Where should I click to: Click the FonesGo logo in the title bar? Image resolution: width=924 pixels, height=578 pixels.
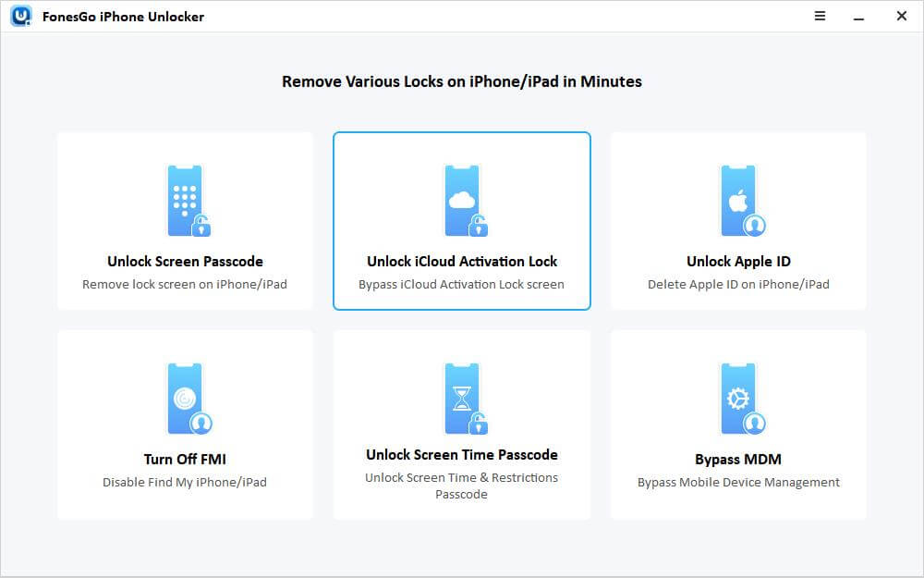click(x=18, y=16)
